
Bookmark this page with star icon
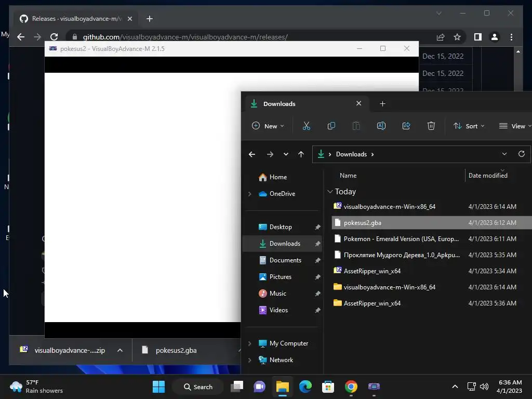coord(457,37)
